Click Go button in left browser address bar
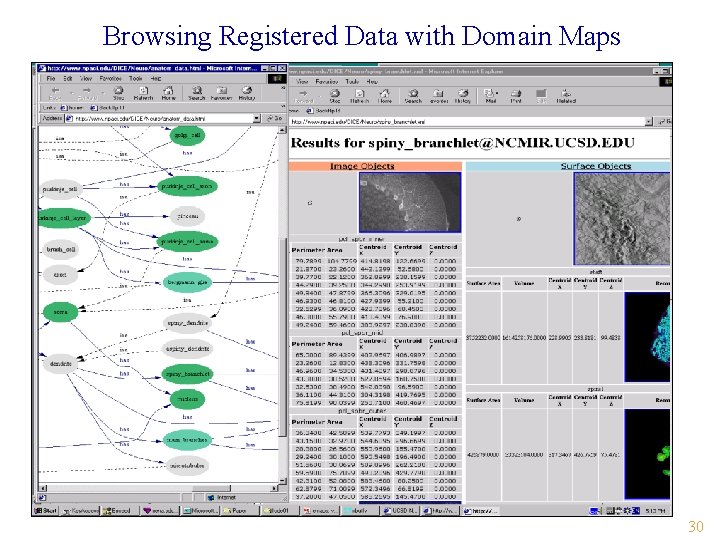 point(275,118)
